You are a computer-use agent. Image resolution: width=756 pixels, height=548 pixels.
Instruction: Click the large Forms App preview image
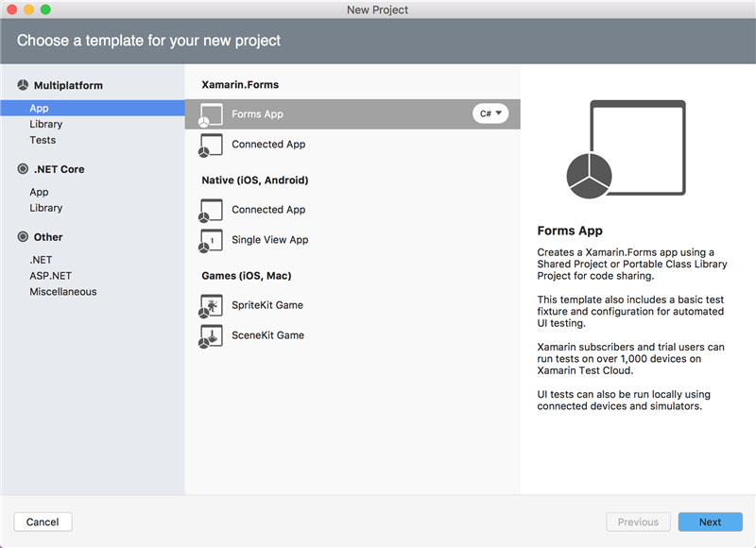tap(626, 149)
